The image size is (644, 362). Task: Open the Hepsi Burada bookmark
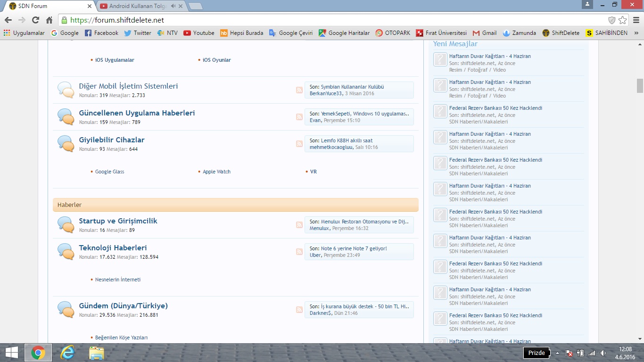(242, 33)
